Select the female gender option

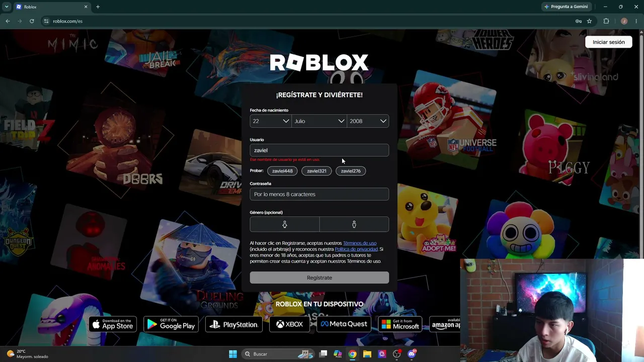[x=285, y=224]
